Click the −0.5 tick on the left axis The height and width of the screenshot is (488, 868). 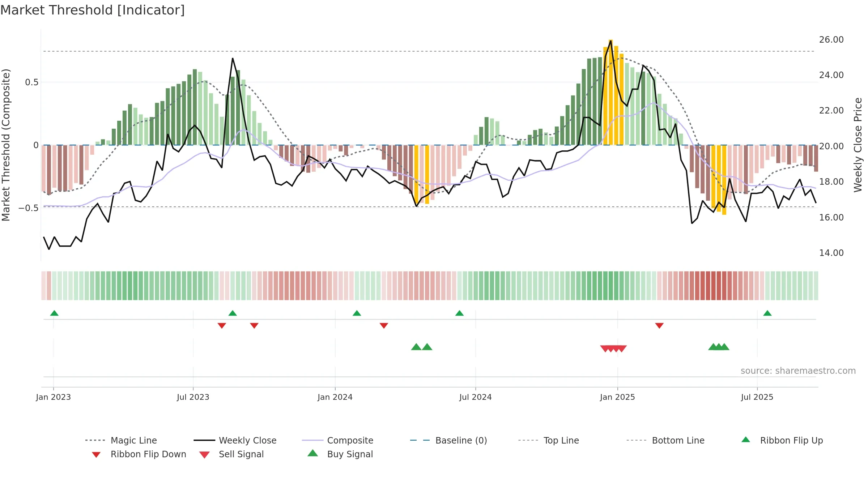[29, 208]
